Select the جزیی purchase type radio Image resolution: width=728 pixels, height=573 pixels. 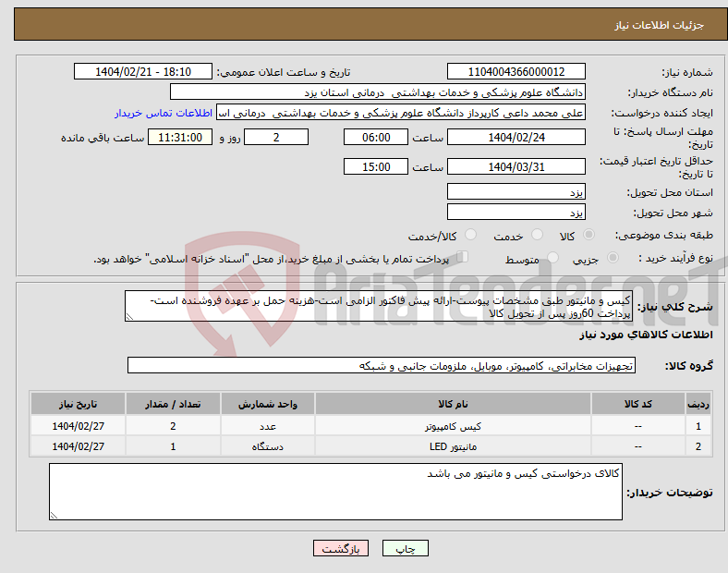point(613,258)
